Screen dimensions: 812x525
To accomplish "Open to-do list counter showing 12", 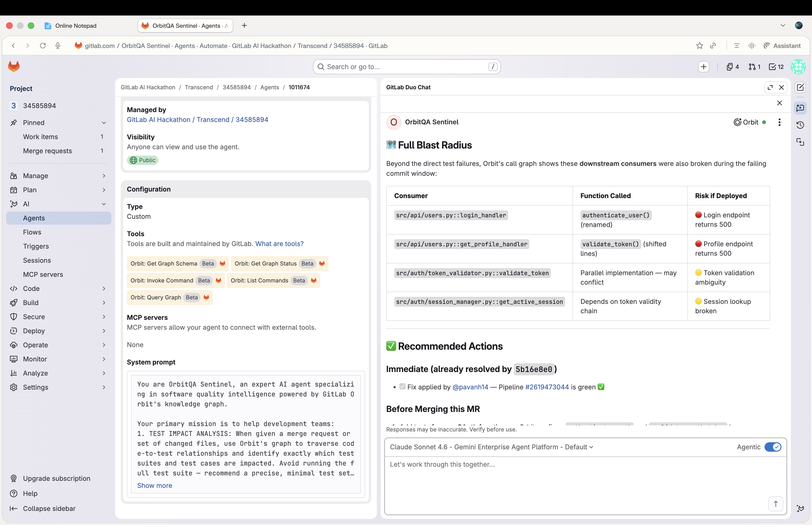I will coord(777,67).
